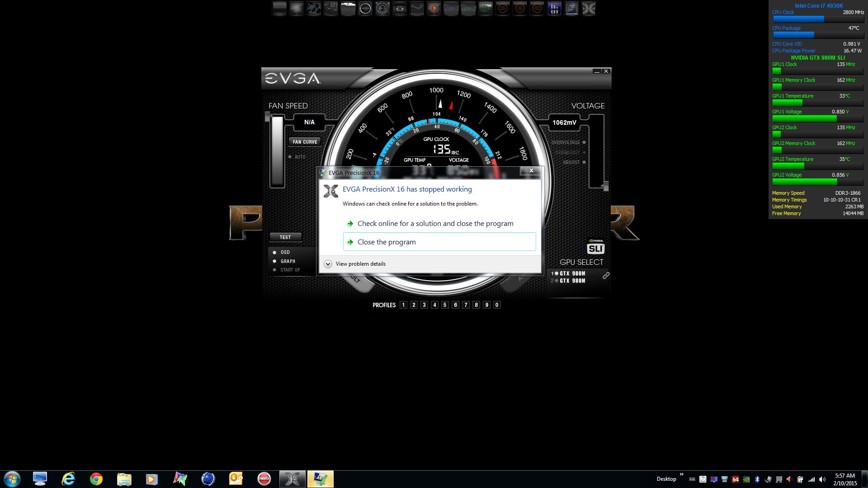Toggle the START UP option

click(x=286, y=270)
